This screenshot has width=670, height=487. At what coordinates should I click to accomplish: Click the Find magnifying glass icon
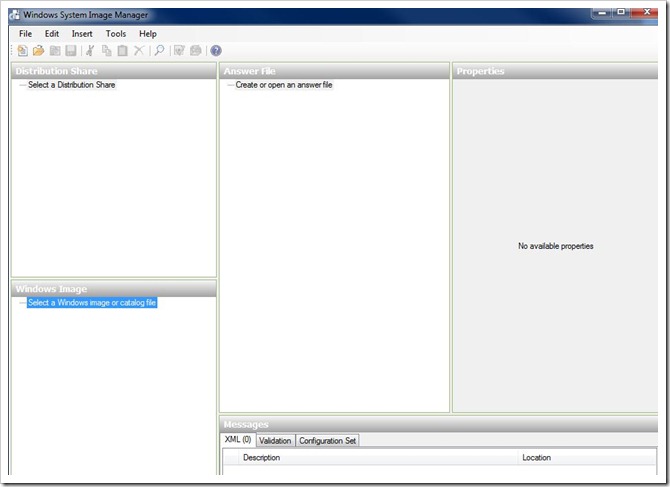(x=159, y=51)
